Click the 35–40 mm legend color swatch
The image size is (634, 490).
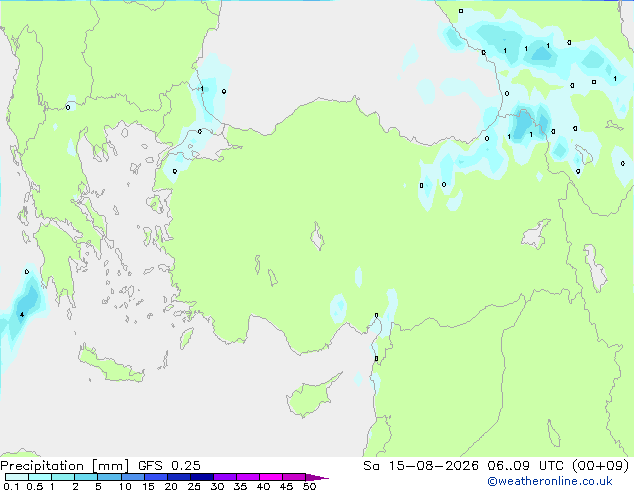coord(248,477)
